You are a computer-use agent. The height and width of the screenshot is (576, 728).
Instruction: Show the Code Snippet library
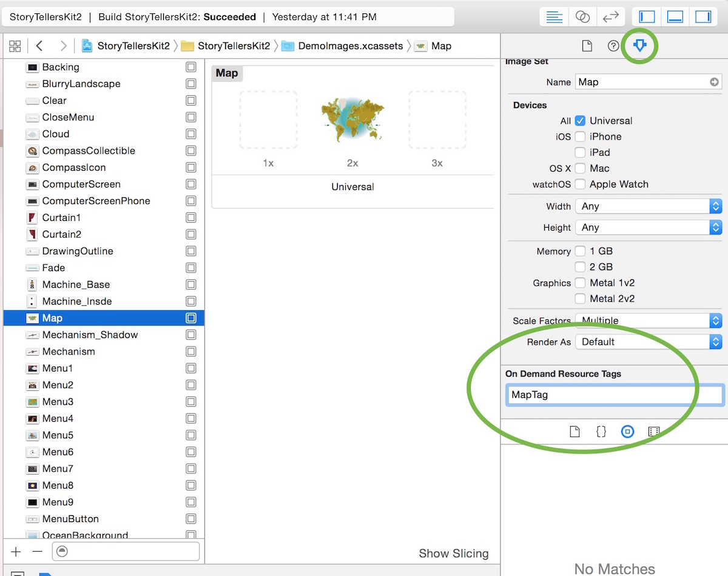601,432
